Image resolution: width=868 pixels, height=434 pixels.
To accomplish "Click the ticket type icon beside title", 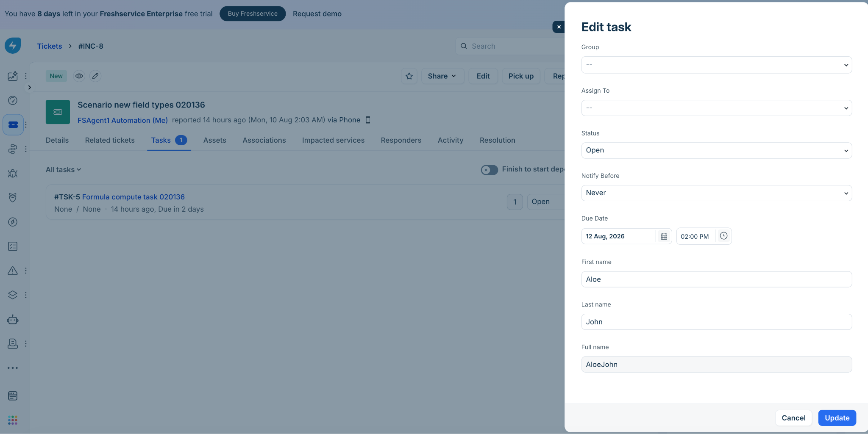I will tap(58, 112).
